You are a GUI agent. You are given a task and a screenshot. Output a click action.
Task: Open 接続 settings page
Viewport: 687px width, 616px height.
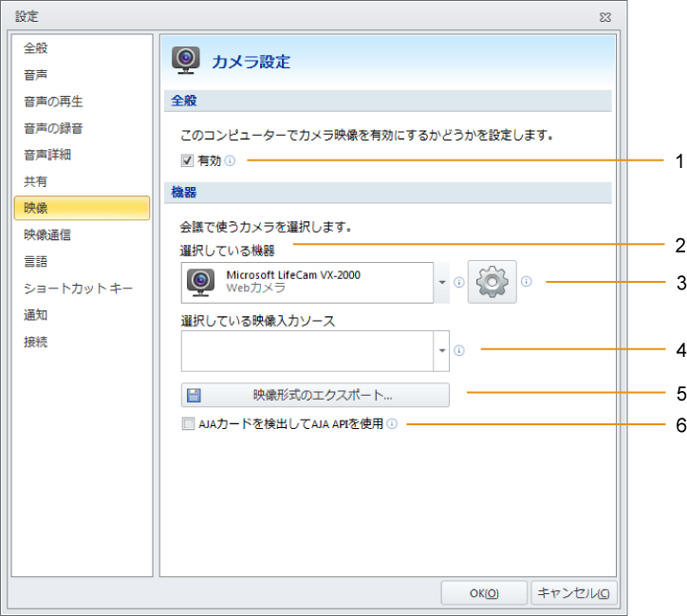click(82, 342)
